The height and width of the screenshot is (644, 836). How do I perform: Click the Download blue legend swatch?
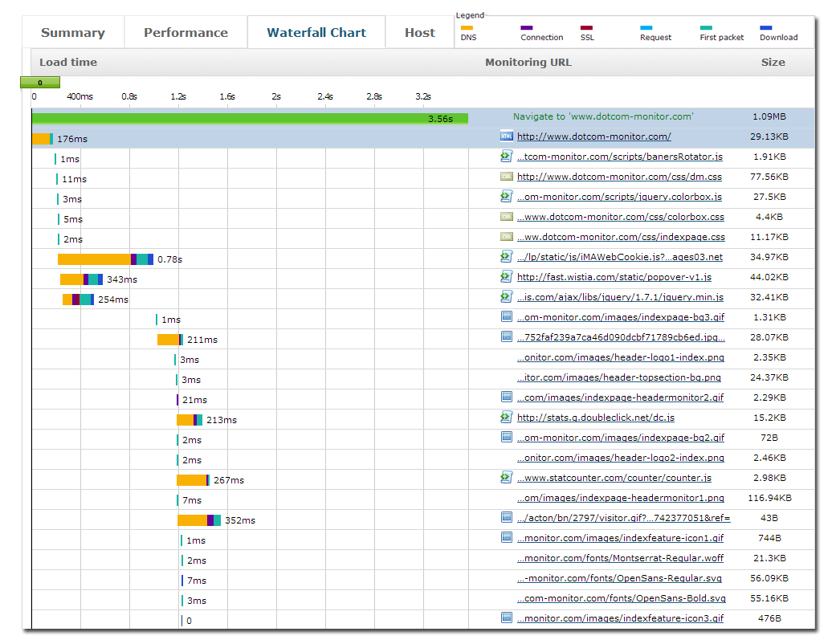(765, 28)
